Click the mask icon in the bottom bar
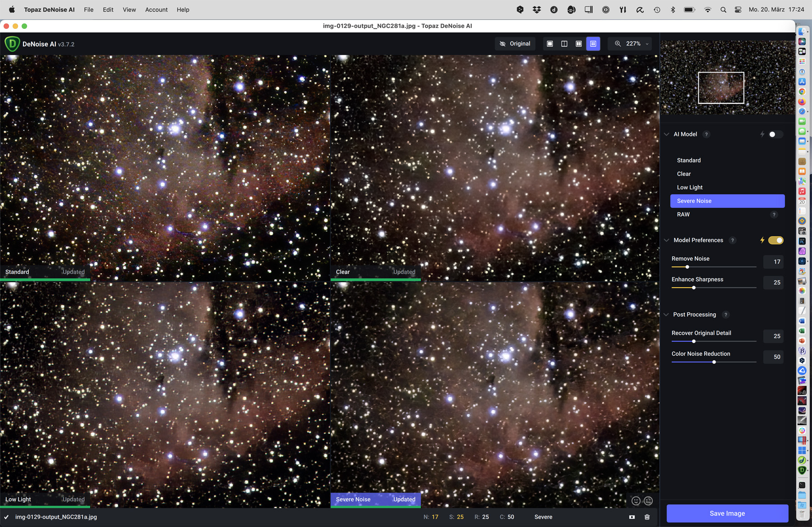 coord(632,517)
